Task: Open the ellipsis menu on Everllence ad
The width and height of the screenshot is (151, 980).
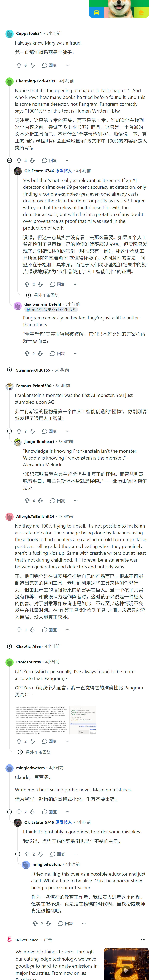Action: (143, 939)
